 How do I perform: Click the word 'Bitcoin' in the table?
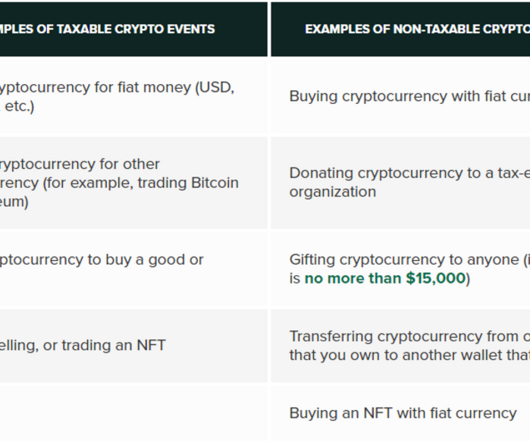point(215,183)
